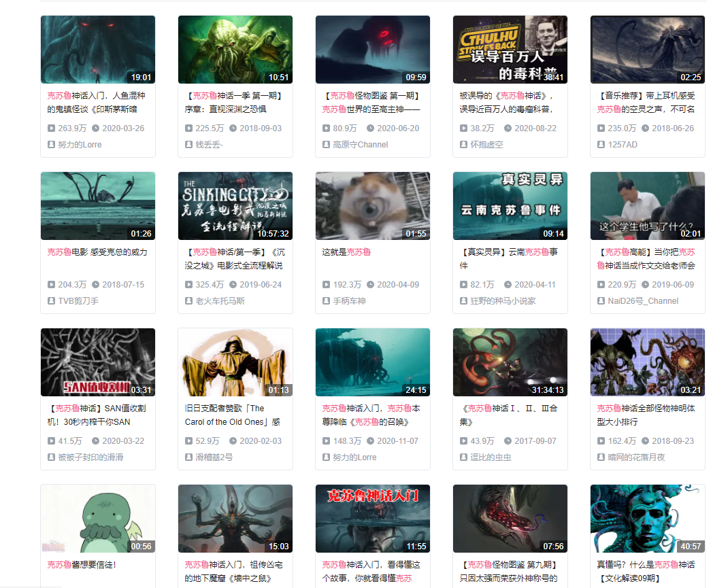Screen dimensions: 713x588
Task: Open the 19:01 video thumbnail
Action: click(x=98, y=50)
